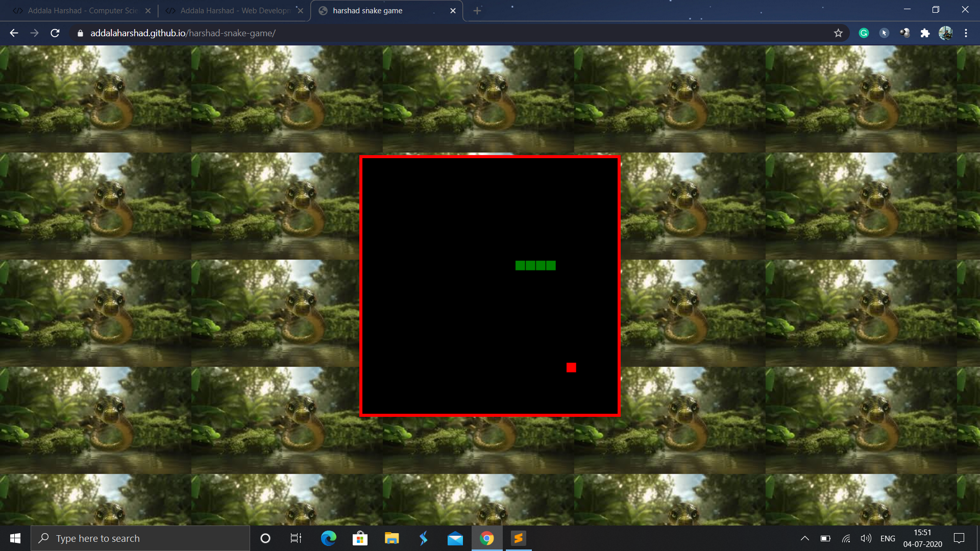Image resolution: width=980 pixels, height=551 pixels.
Task: Open the Grammarly extension icon
Action: [864, 33]
